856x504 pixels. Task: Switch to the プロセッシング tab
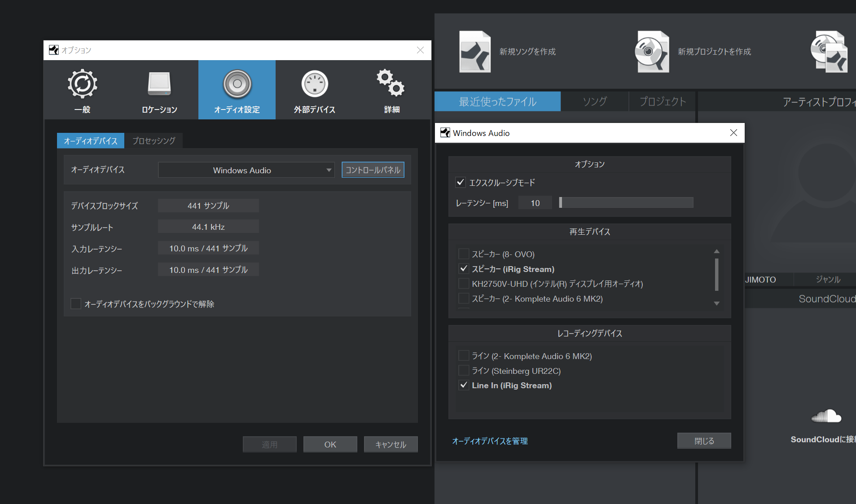click(x=154, y=141)
